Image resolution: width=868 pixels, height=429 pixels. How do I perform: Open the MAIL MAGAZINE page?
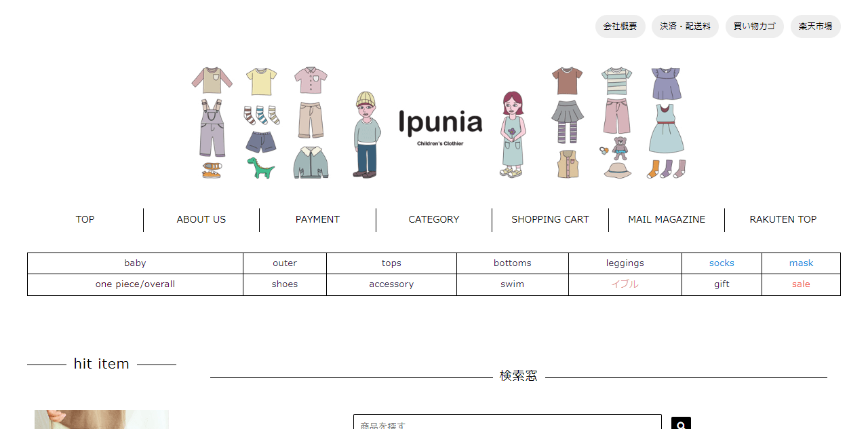point(666,219)
